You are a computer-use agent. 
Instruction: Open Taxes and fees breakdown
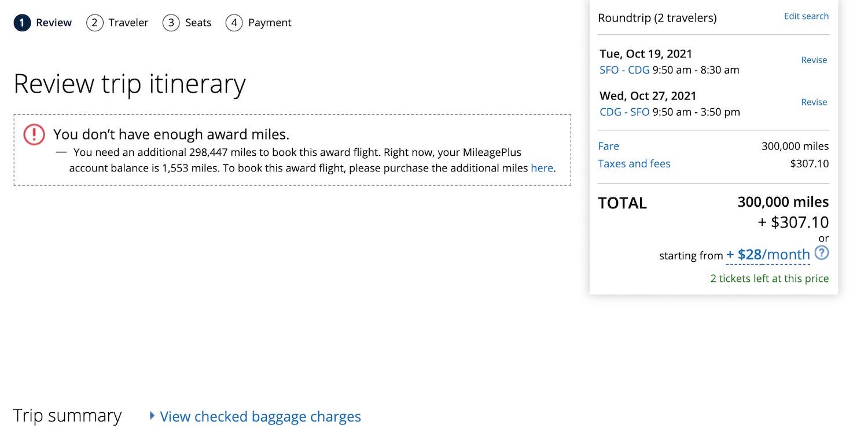click(634, 163)
